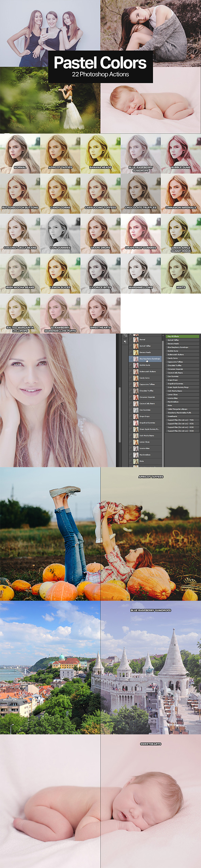Run the Marshmellows action button

click(183, 402)
